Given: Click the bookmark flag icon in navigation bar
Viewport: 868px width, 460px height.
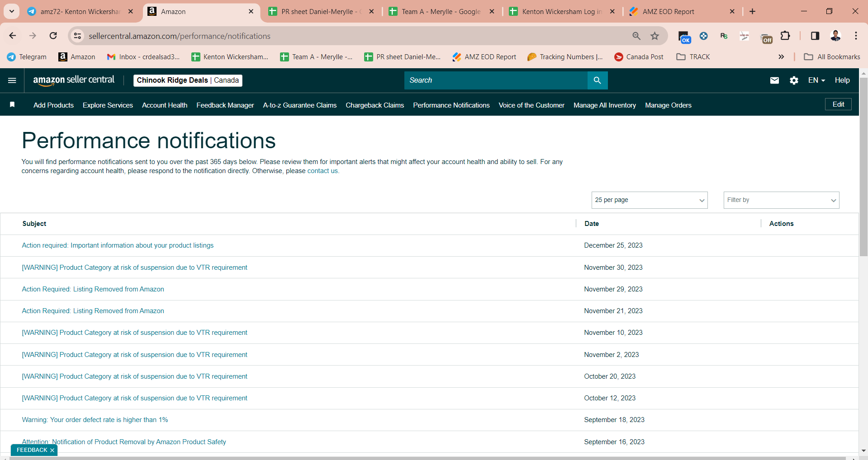Looking at the screenshot, I should pyautogui.click(x=12, y=105).
